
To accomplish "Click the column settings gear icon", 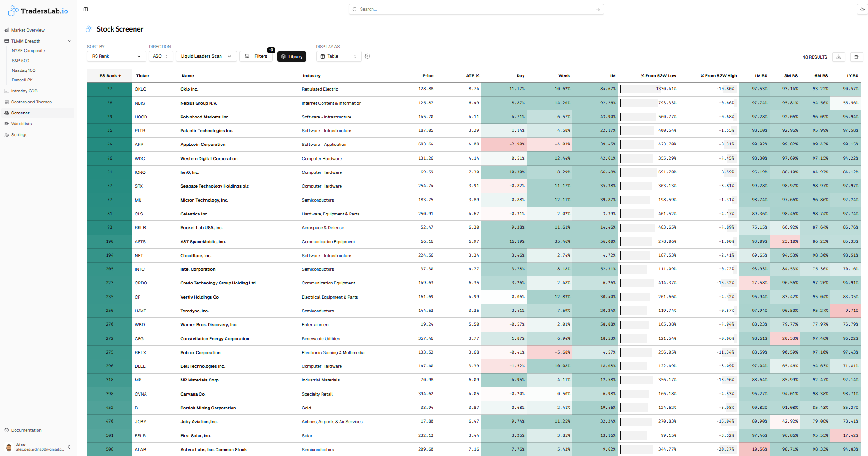I will [x=367, y=56].
